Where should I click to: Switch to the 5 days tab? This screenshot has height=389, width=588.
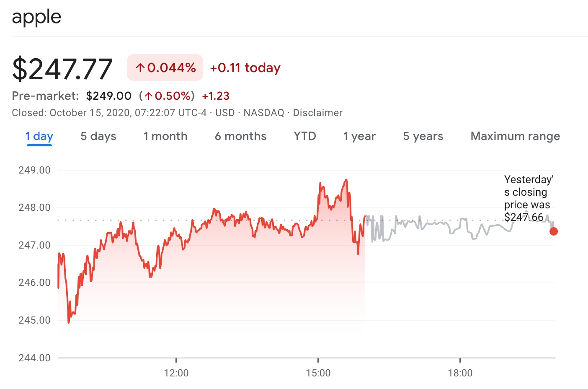coord(98,136)
